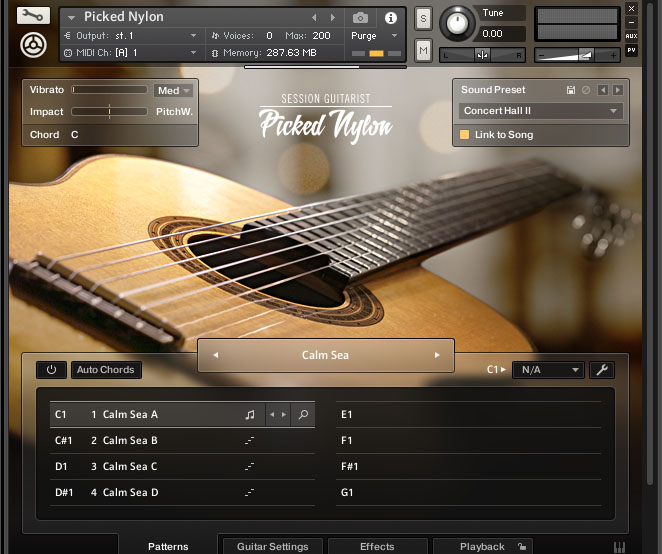Switch to the Effects tab
Viewport: 662px width, 554px height.
(377, 546)
